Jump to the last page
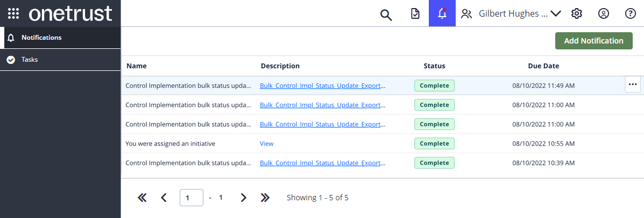 coord(265,198)
